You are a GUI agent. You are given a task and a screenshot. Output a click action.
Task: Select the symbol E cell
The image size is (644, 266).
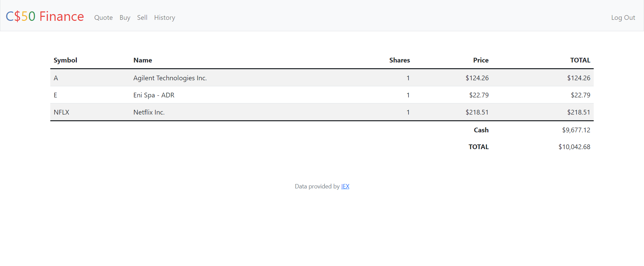pyautogui.click(x=55, y=95)
